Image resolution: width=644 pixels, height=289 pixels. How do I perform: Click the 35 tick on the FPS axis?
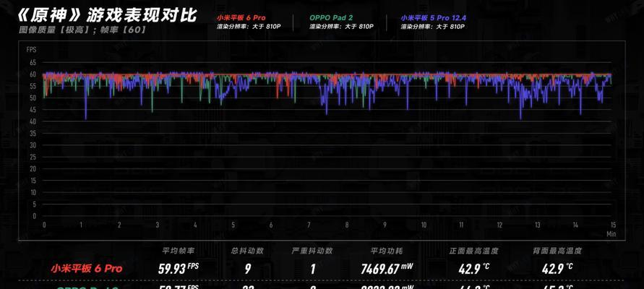(x=33, y=134)
